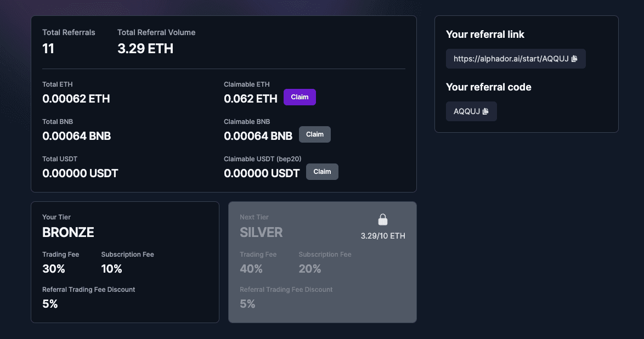
Task: Click the 'Your referral link' heading
Action: point(485,35)
